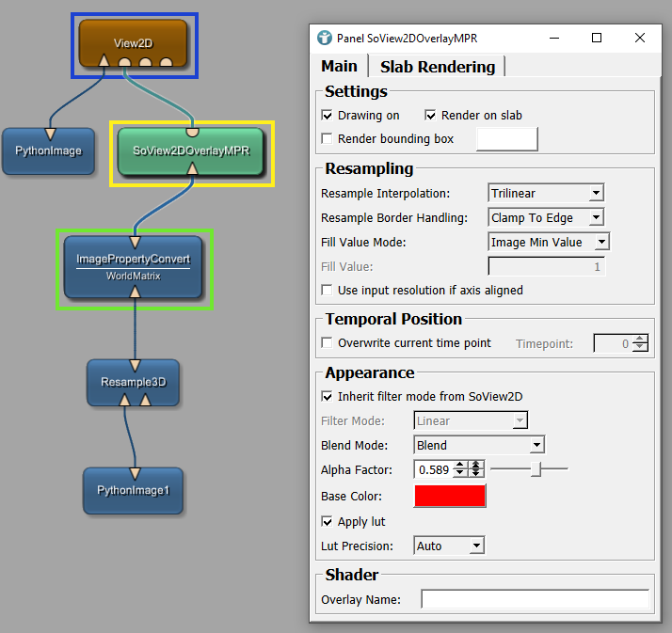Select the SoView2DOverlayMPR module node
This screenshot has height=633, width=672.
click(x=191, y=150)
